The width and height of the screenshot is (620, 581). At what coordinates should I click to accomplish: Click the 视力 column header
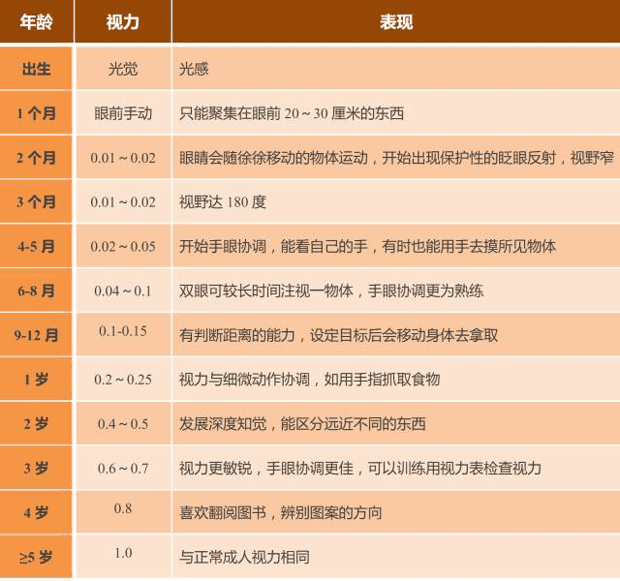[123, 21]
